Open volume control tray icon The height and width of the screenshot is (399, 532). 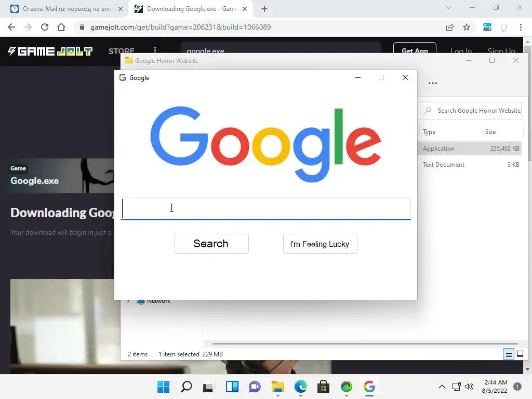(469, 387)
